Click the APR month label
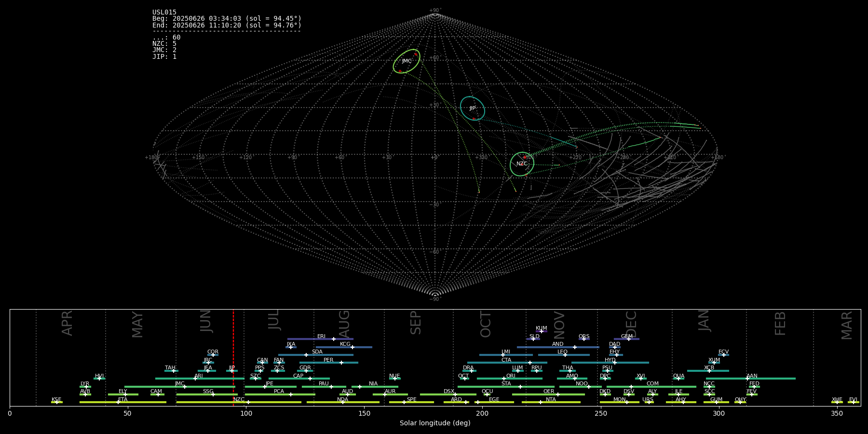The height and width of the screenshot is (434, 868). point(67,323)
